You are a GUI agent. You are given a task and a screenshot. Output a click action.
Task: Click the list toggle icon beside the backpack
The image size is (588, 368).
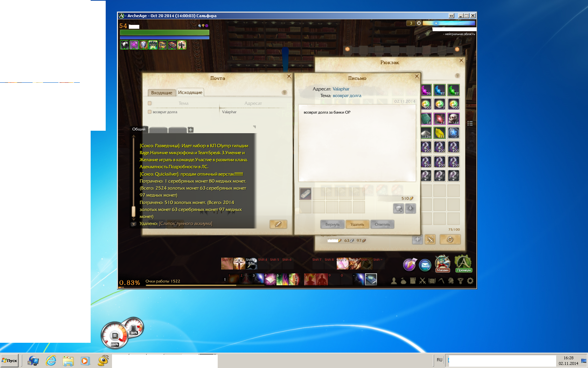point(470,123)
